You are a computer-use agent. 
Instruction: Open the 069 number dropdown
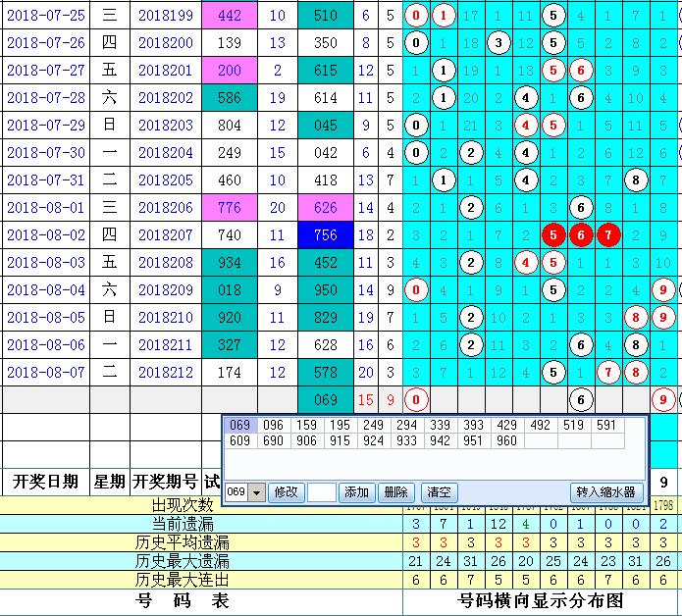257,492
